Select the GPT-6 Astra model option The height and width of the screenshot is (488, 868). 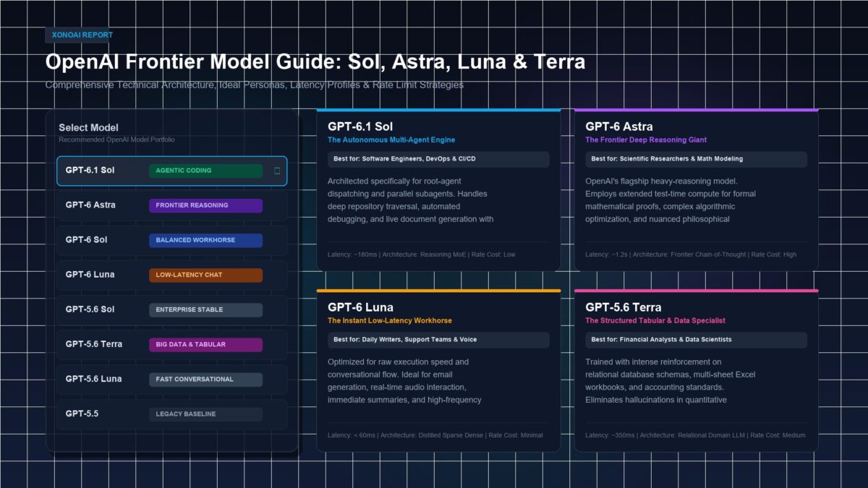point(172,205)
